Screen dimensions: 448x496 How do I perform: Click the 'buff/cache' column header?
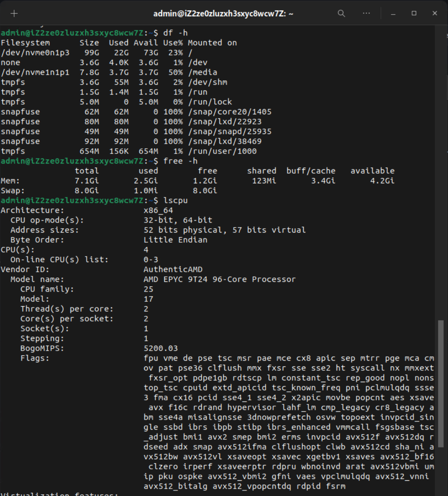pyautogui.click(x=311, y=171)
